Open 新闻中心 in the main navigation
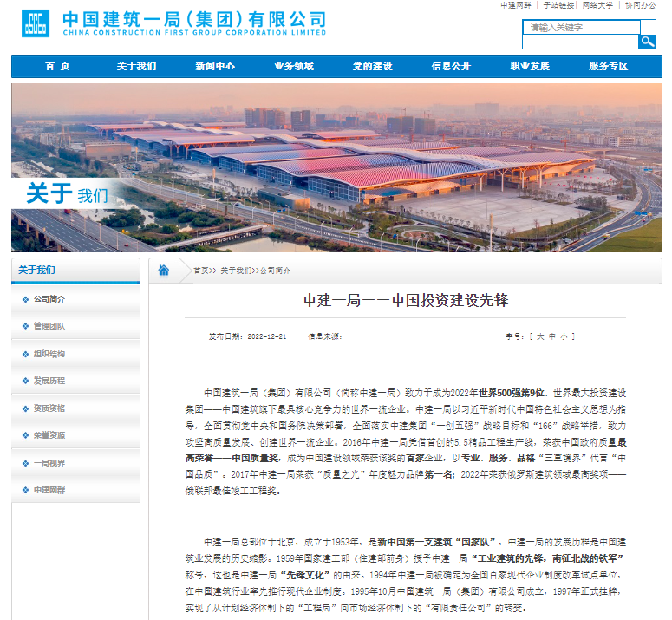672x620 pixels. click(x=215, y=67)
